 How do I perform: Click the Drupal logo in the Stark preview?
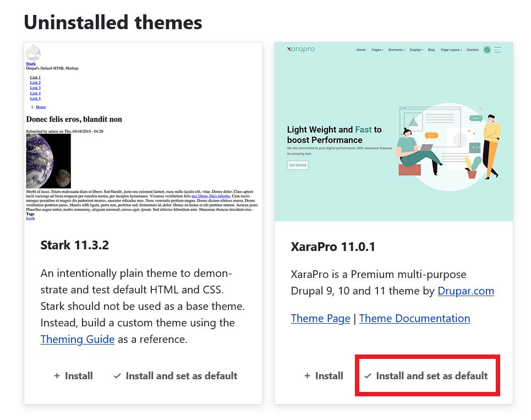pyautogui.click(x=33, y=53)
